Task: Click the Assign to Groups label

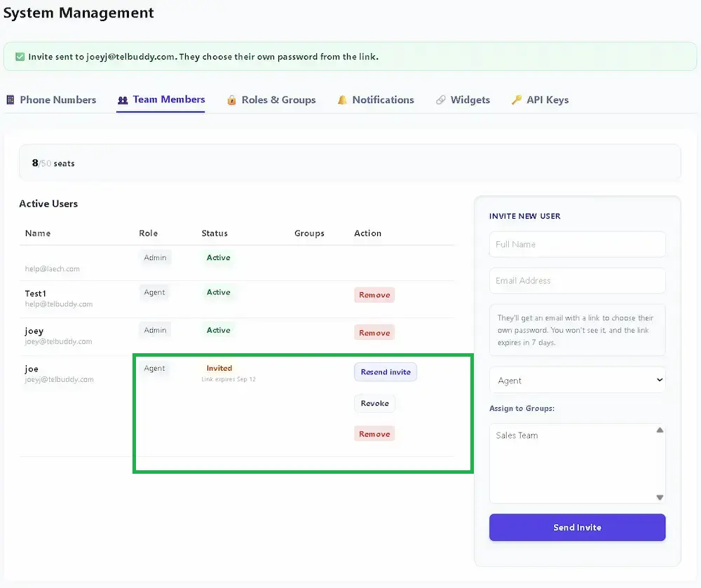Action: pos(522,409)
